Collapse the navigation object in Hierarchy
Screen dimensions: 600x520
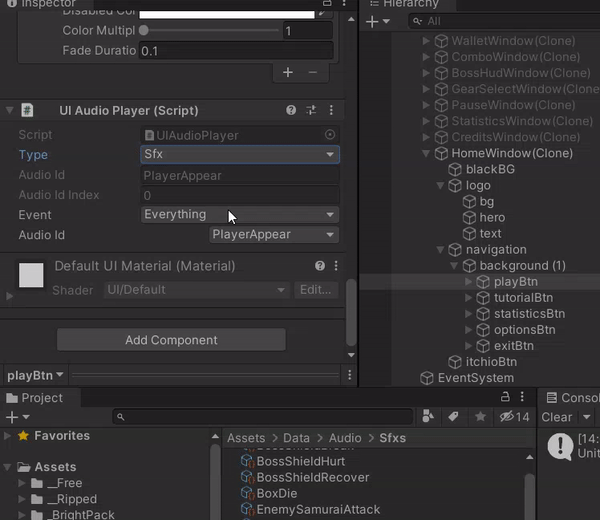pyautogui.click(x=440, y=250)
